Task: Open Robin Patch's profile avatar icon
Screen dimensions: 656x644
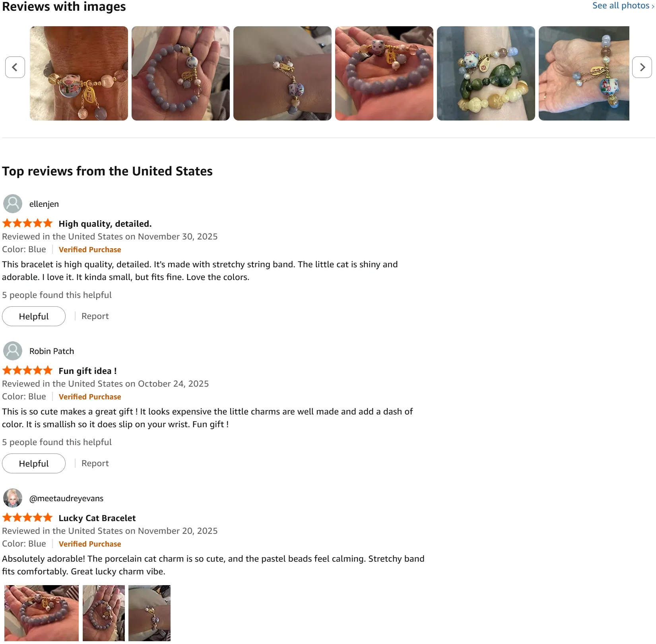Action: pos(13,351)
